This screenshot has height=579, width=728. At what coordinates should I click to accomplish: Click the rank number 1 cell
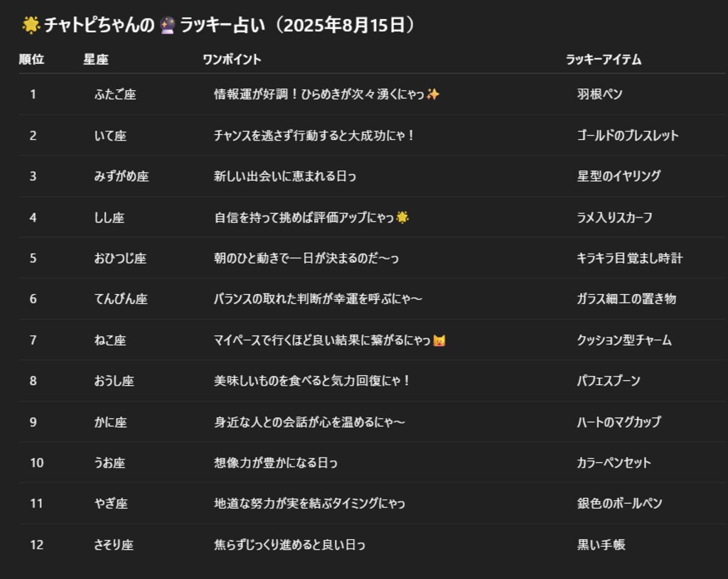coord(31,94)
